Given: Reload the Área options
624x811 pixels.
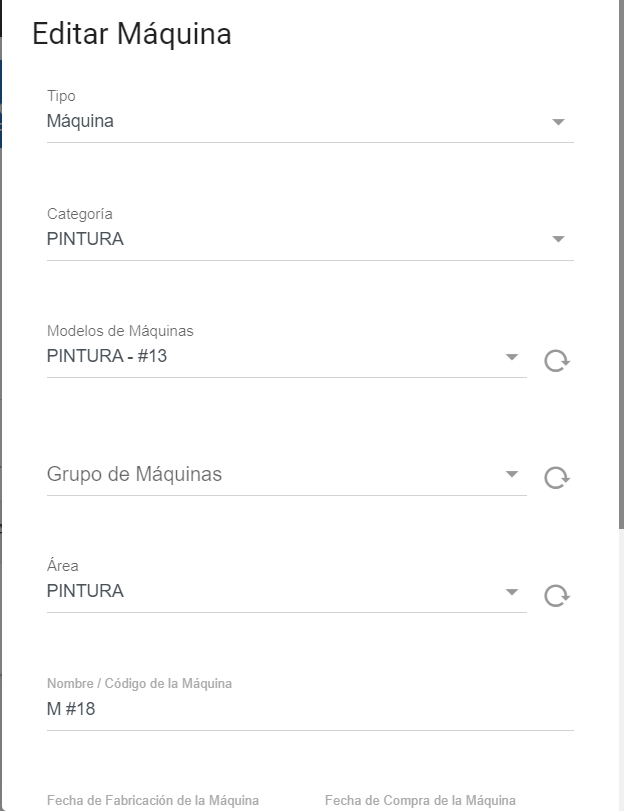Looking at the screenshot, I should (x=556, y=596).
